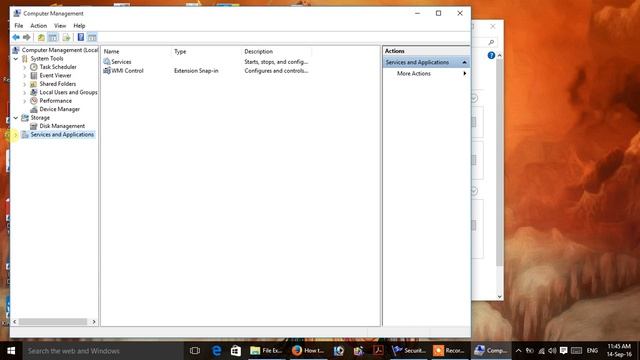Click the tree pane scroll left arrow
Viewport: 640px width, 360px height.
[x=15, y=322]
